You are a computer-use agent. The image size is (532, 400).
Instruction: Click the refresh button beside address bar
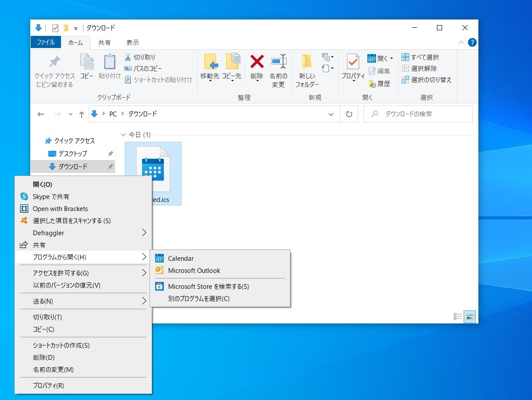[349, 114]
